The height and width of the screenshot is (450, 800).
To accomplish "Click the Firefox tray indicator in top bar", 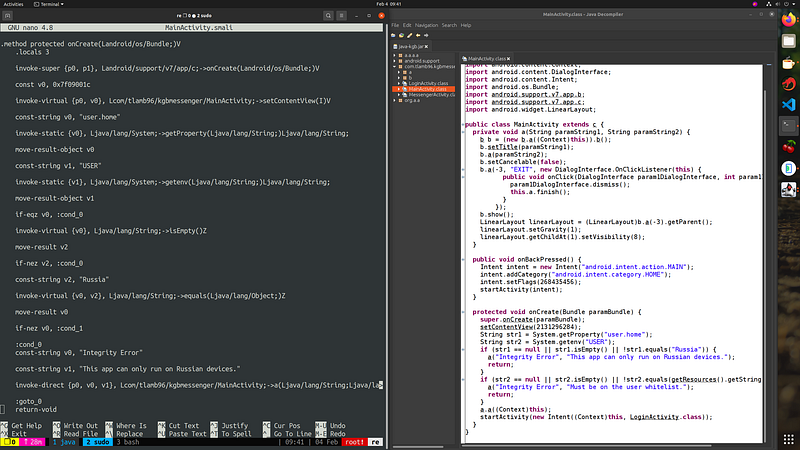I will coord(755,4).
